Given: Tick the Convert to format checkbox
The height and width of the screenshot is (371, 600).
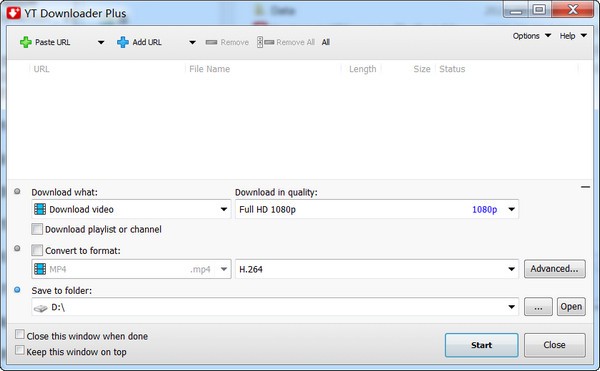Looking at the screenshot, I should (37, 251).
